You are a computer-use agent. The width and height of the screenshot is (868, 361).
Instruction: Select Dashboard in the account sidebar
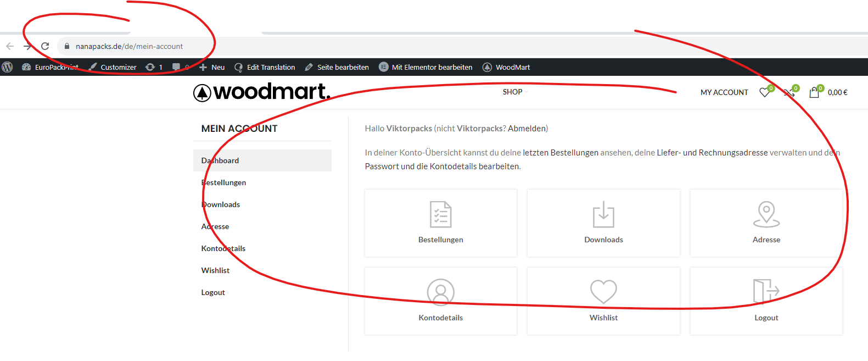[262, 160]
